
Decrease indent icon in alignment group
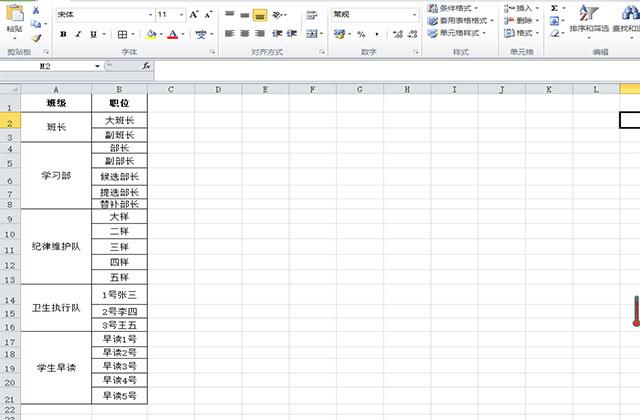pyautogui.click(x=277, y=33)
